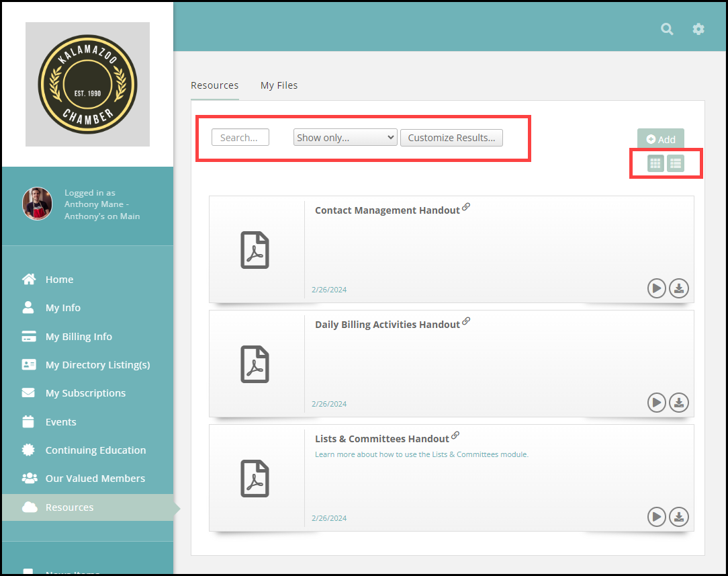Open Continuing Education from sidebar

95,450
